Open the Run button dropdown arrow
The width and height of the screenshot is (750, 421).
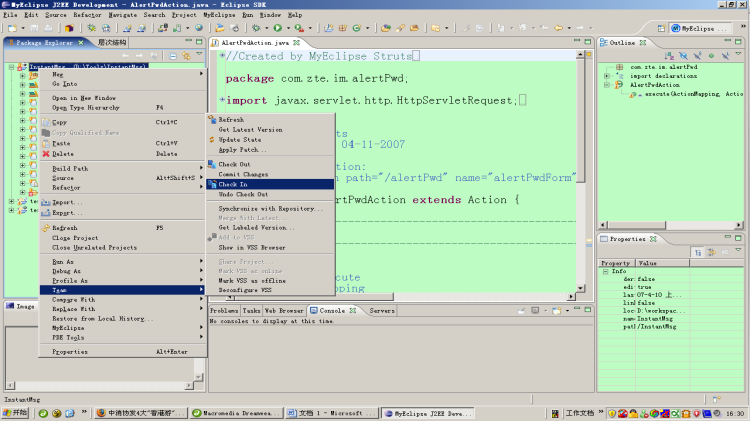(x=288, y=28)
